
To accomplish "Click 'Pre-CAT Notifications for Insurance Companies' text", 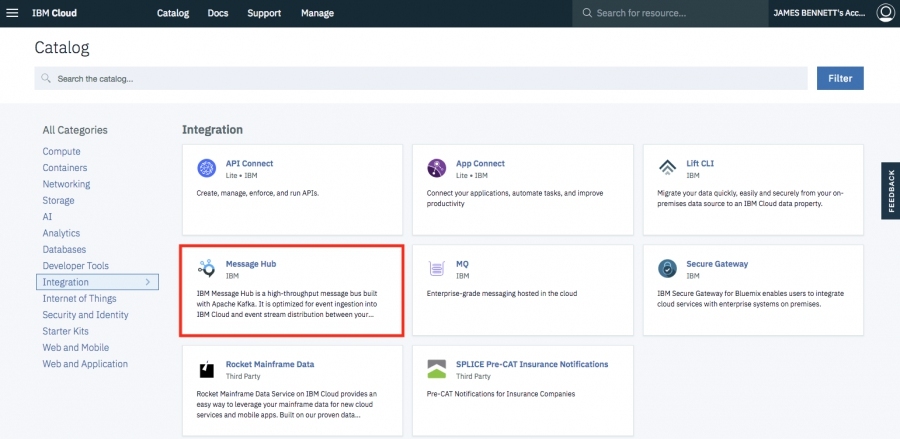I will 501,394.
